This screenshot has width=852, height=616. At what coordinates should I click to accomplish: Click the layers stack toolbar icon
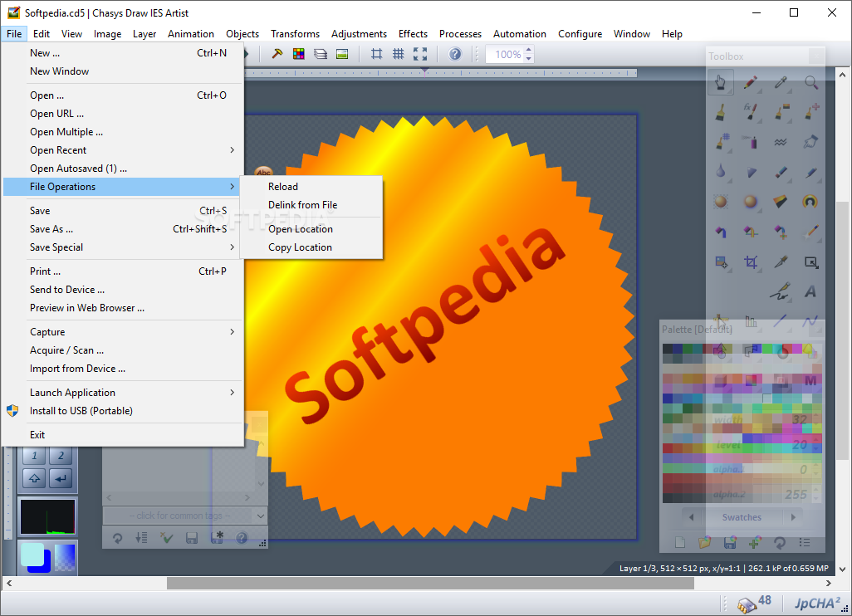tap(321, 54)
